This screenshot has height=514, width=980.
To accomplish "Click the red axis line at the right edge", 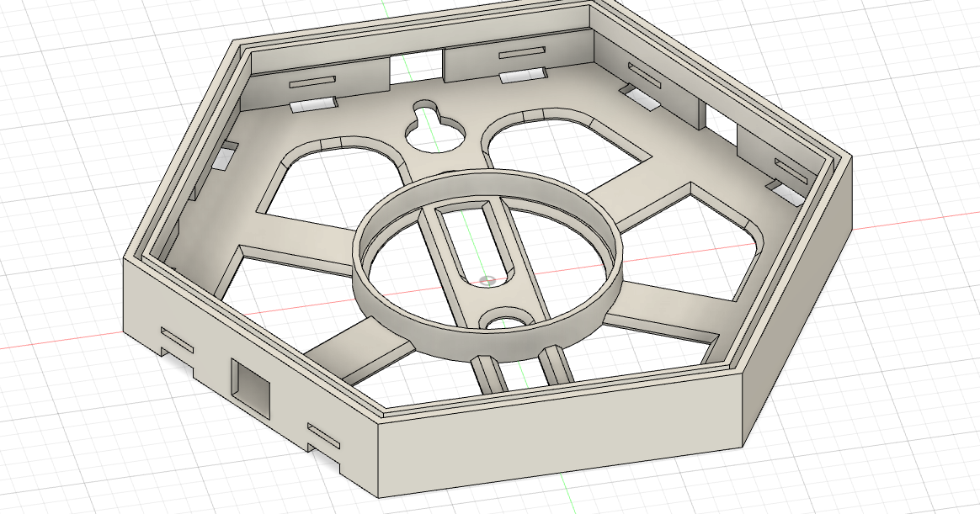I will pyautogui.click(x=926, y=217).
